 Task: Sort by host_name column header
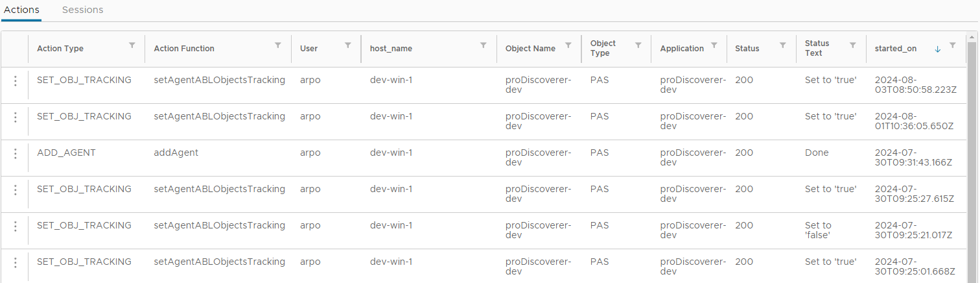point(391,49)
